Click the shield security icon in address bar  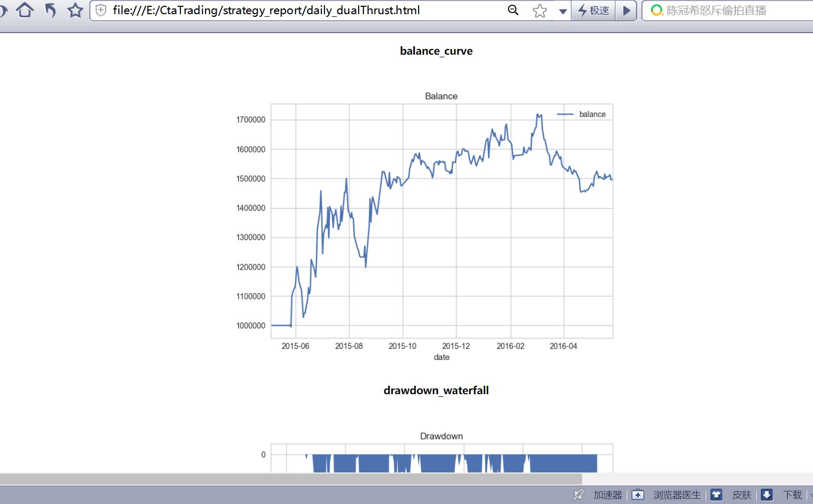tap(101, 10)
